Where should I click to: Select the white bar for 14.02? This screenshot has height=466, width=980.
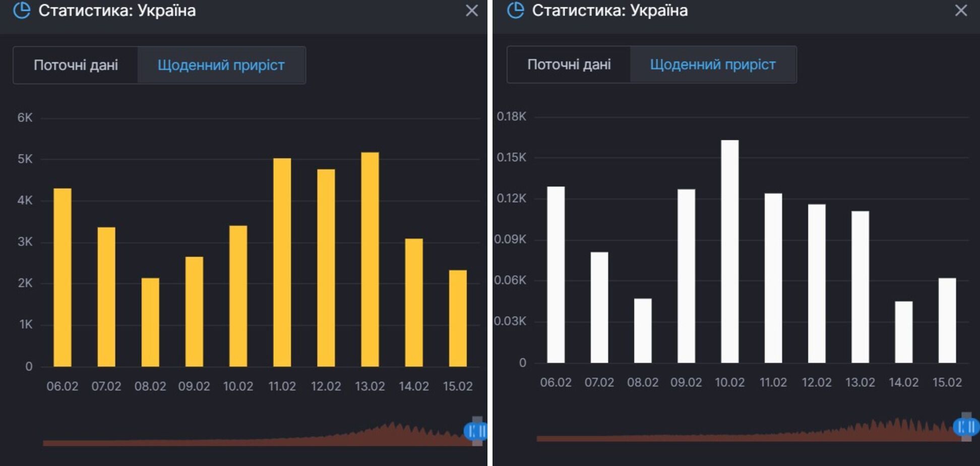click(x=903, y=332)
